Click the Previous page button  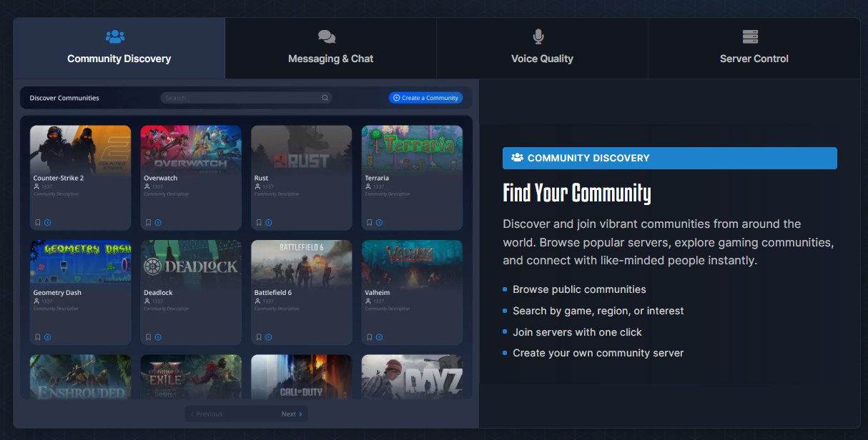(x=207, y=414)
